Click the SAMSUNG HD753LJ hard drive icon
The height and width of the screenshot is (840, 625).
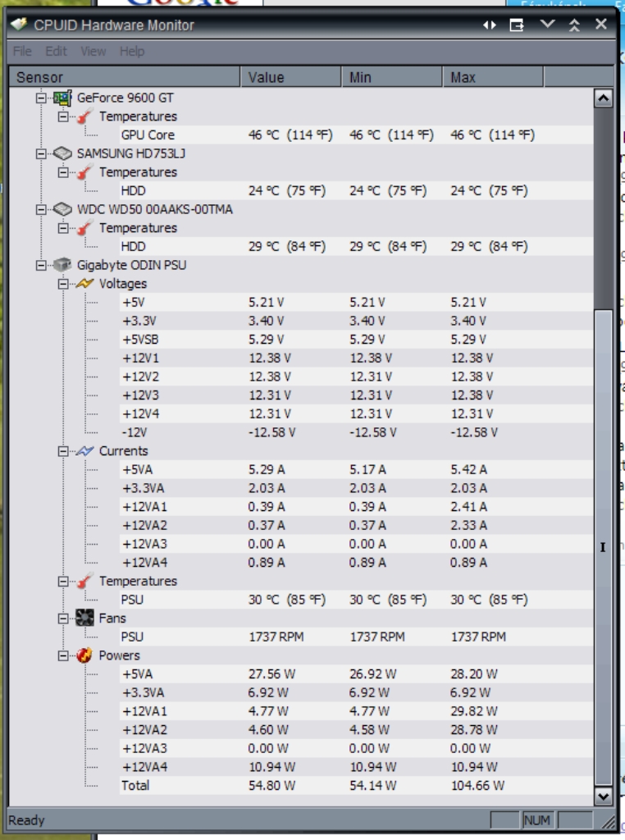pos(62,153)
